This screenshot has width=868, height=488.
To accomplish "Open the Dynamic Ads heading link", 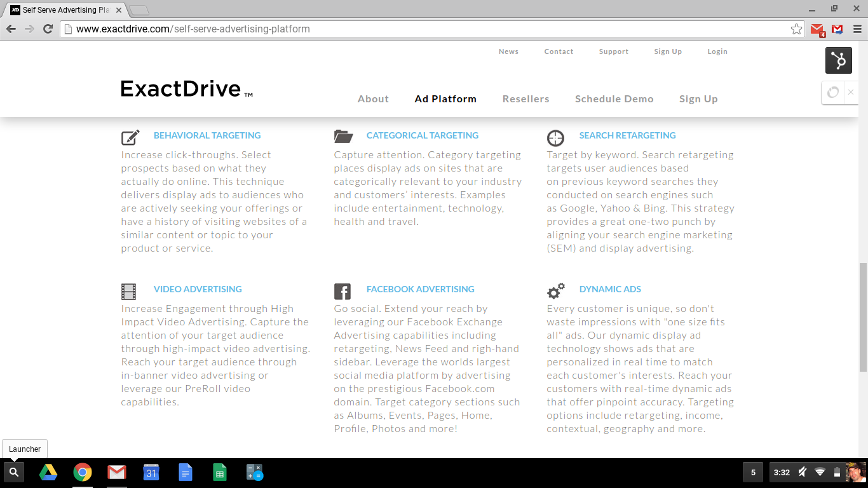I will (x=610, y=289).
